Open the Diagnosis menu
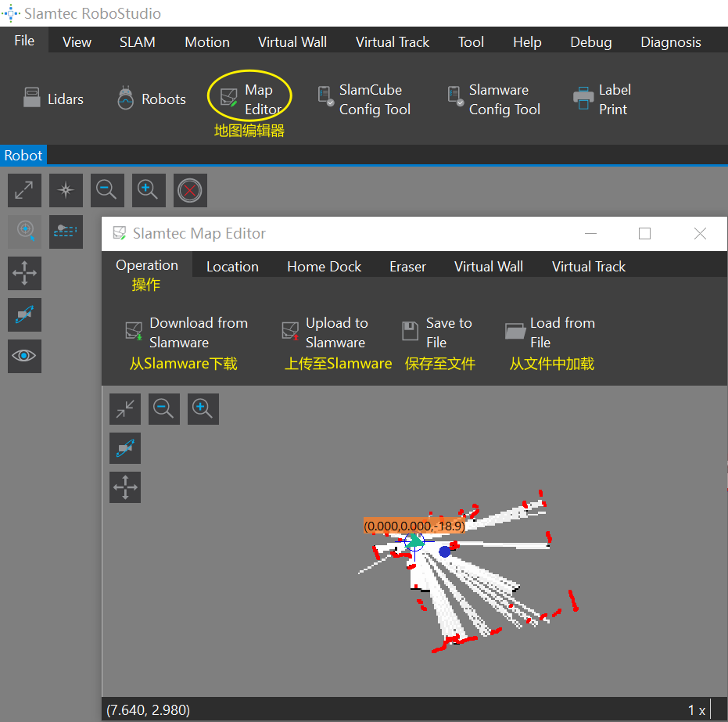Screen dimensions: 728x722 (x=670, y=42)
